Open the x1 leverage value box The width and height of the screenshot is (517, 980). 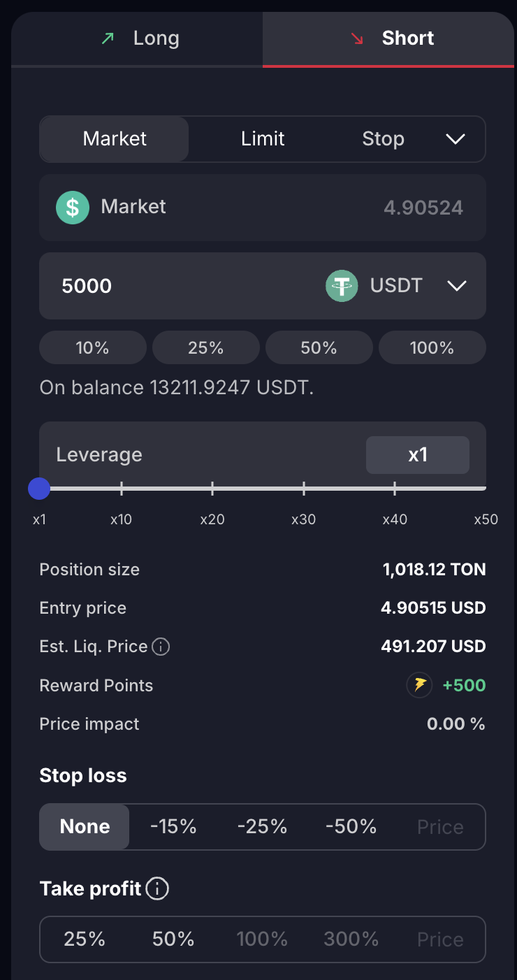[x=417, y=455]
